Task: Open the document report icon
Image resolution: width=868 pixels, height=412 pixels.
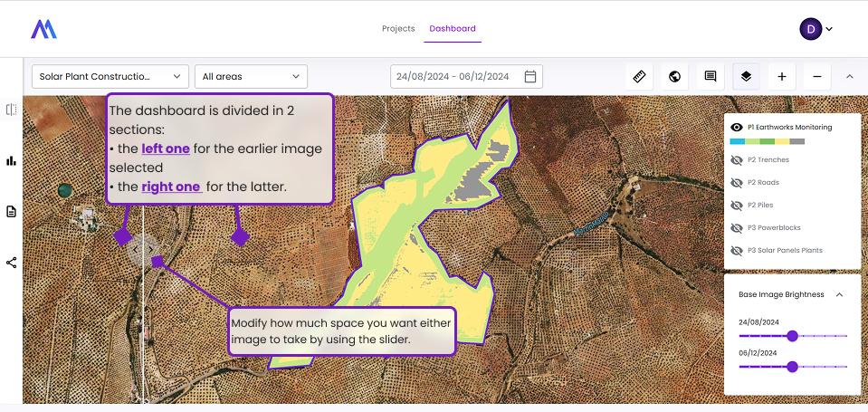Action: point(11,212)
